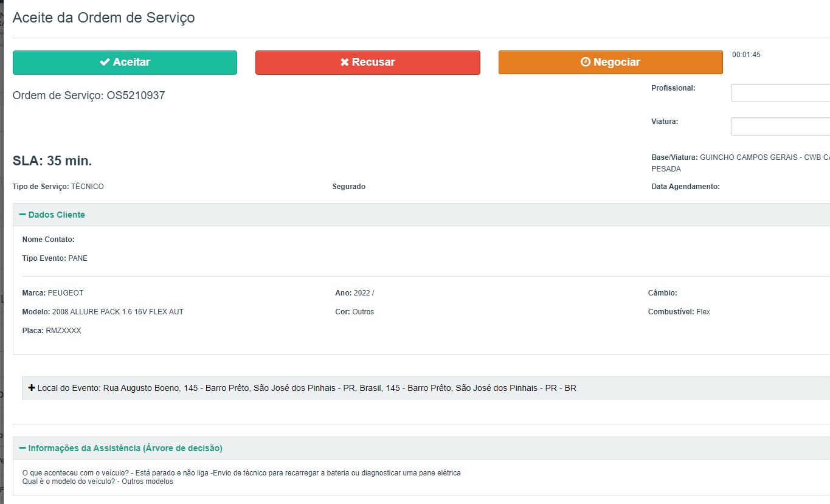
Task: Click the Aceite da Ordem de Serviço title
Action: (103, 18)
